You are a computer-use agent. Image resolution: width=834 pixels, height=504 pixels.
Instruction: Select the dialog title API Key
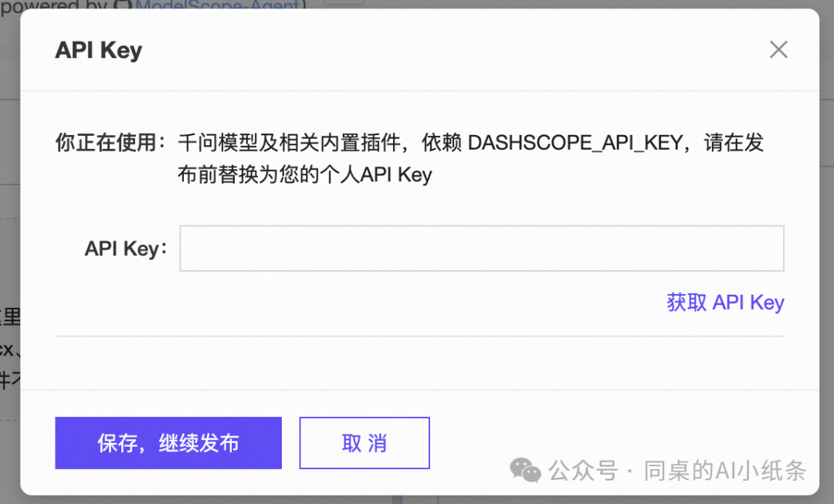tap(99, 50)
